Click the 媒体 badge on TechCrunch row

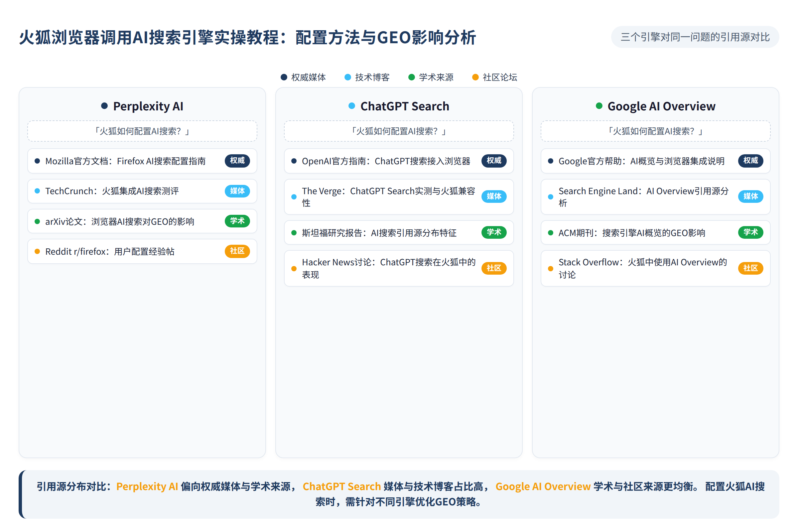point(237,191)
